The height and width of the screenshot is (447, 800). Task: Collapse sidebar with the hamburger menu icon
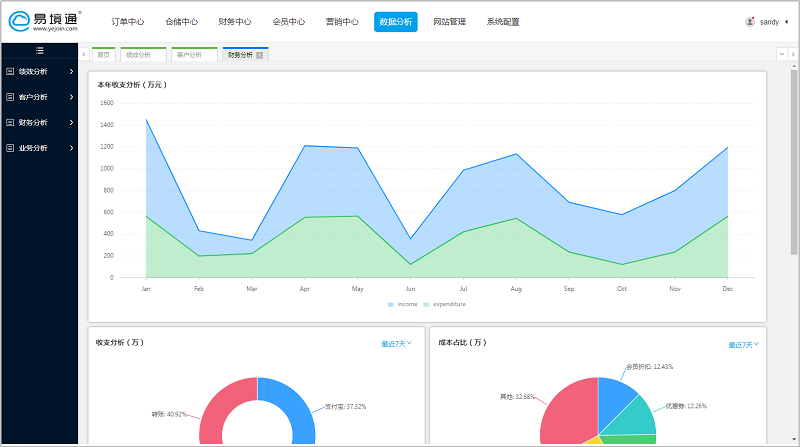coord(39,50)
